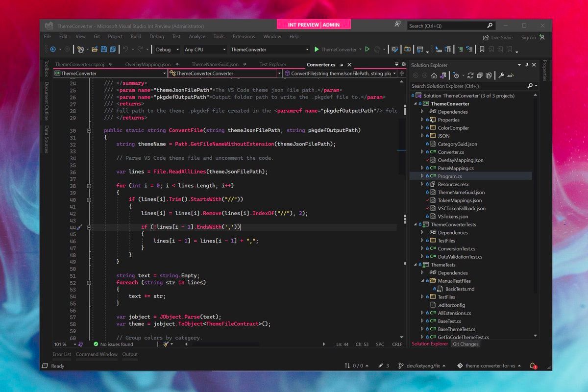Screen dimensions: 588x392
Task: Click the bookmark icon in the toolbar
Action: (482, 49)
